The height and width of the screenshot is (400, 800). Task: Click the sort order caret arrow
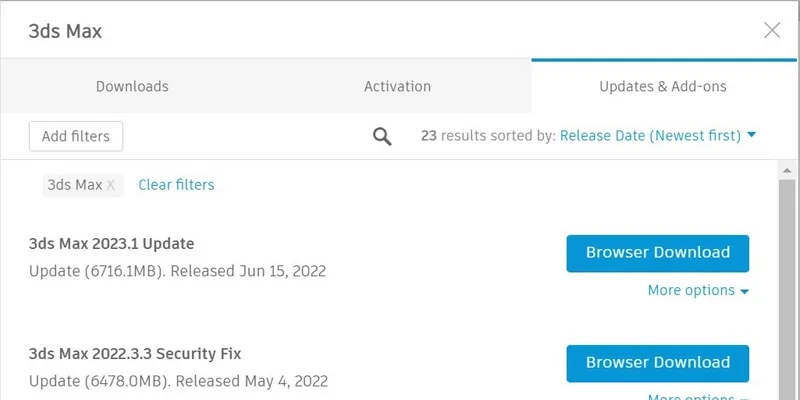coord(752,135)
